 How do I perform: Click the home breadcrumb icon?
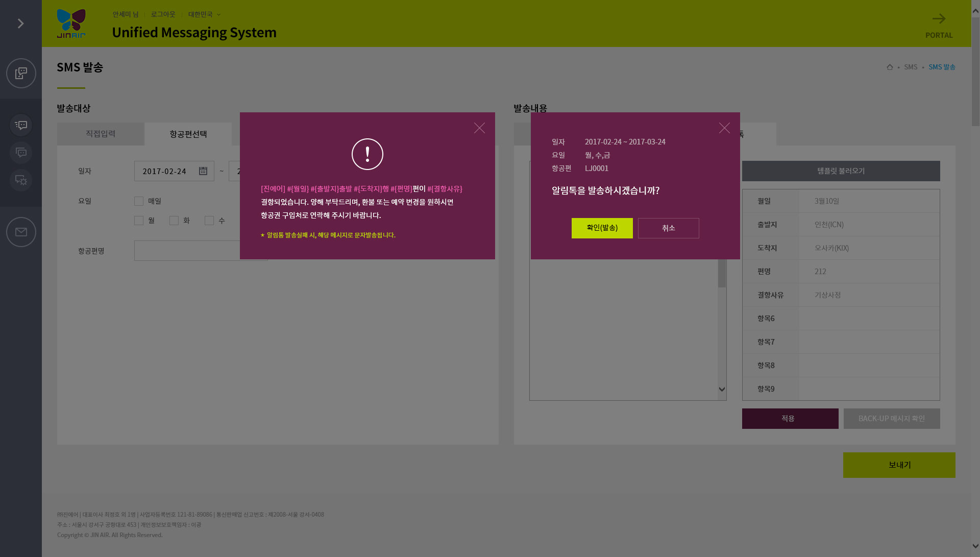pos(890,67)
